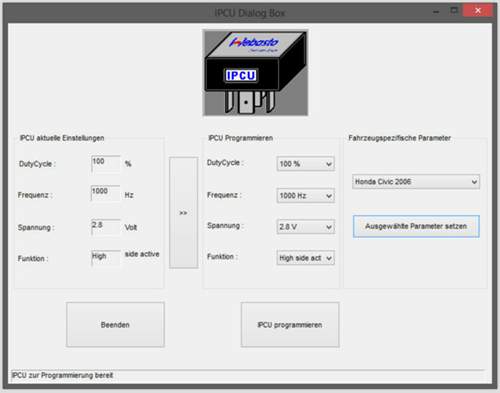500x393 pixels.
Task: Open the Spannung 2.8 V dropdown
Action: (306, 227)
